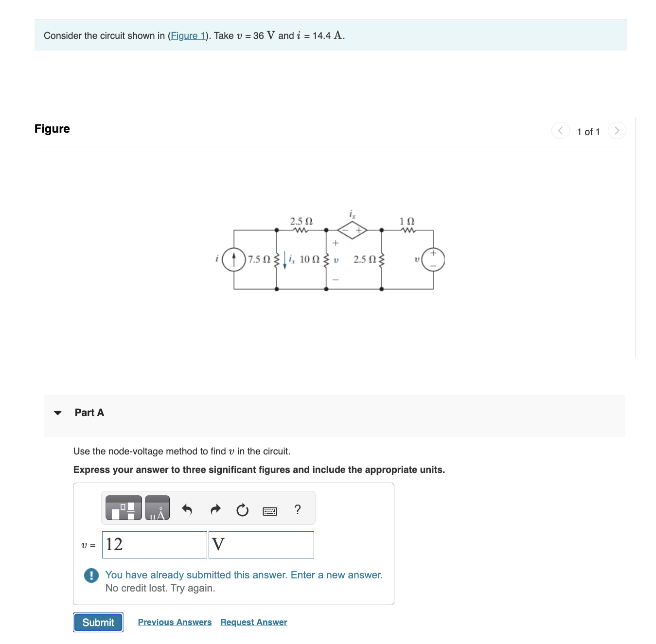Click the exclamation warning icon beside feedback
Screen dimensions: 656x644
tap(90, 575)
